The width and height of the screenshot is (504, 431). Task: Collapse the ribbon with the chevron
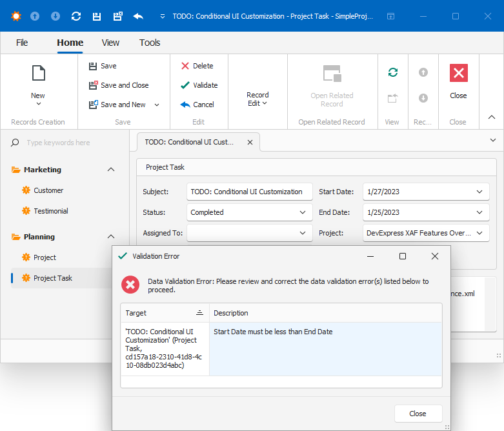point(492,117)
